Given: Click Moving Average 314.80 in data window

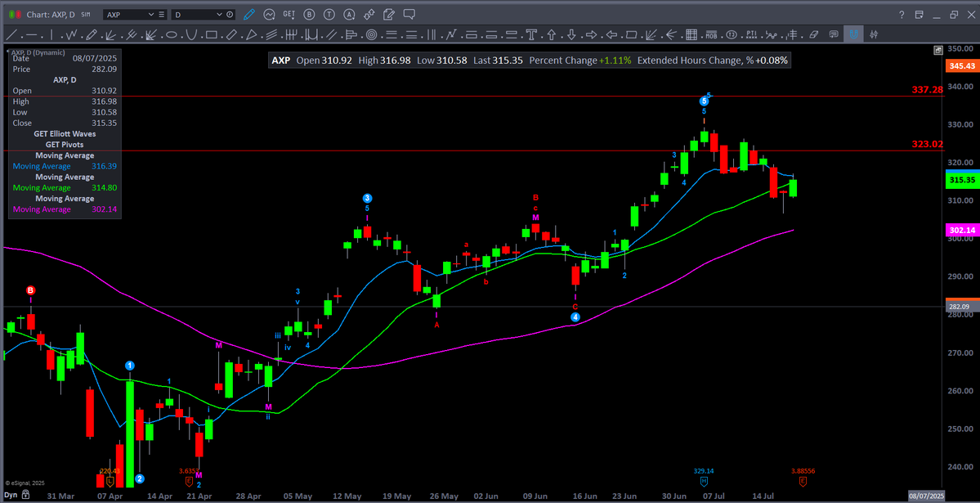Looking at the screenshot, I should (65, 187).
